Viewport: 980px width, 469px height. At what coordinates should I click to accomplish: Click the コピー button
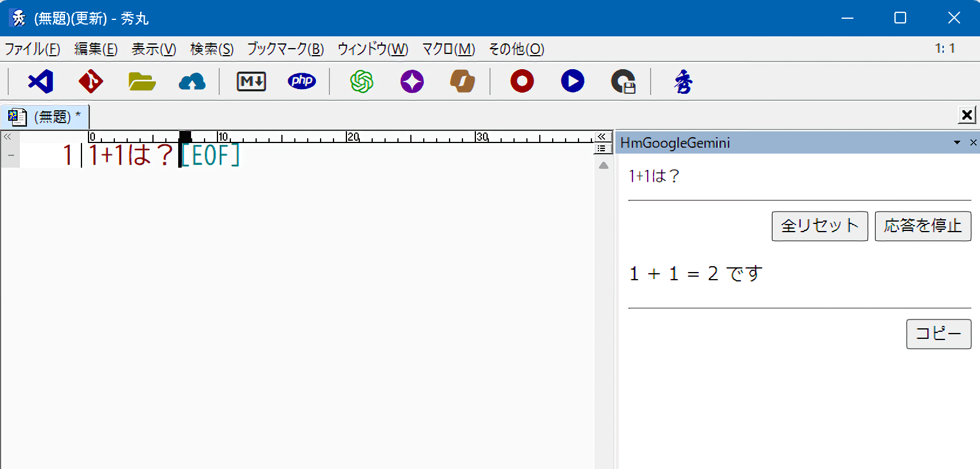[938, 334]
